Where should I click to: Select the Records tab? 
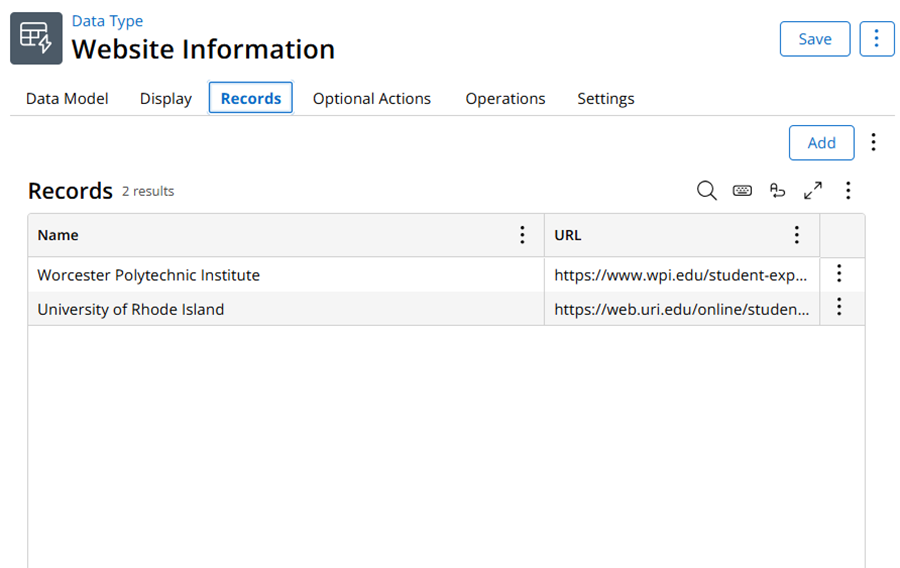[251, 98]
